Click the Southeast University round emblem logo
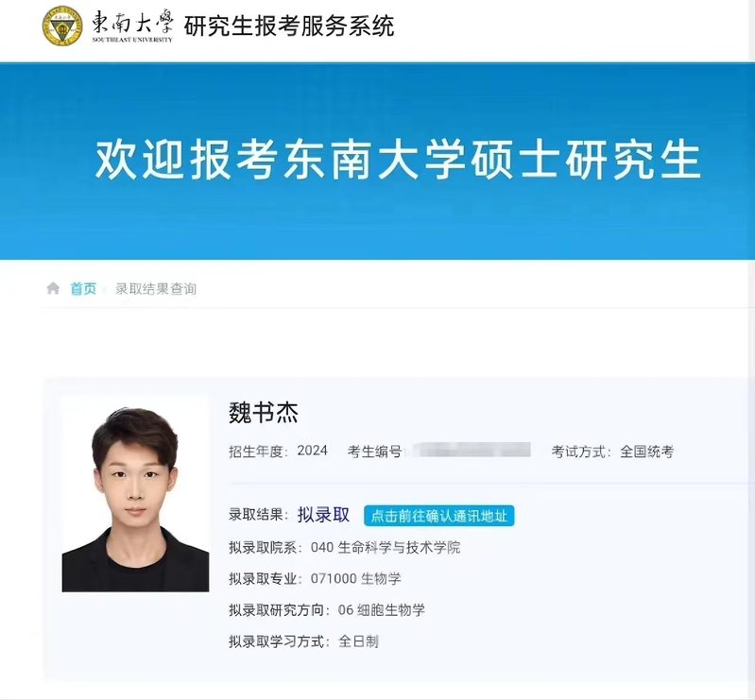Image resolution: width=755 pixels, height=700 pixels. tap(62, 26)
